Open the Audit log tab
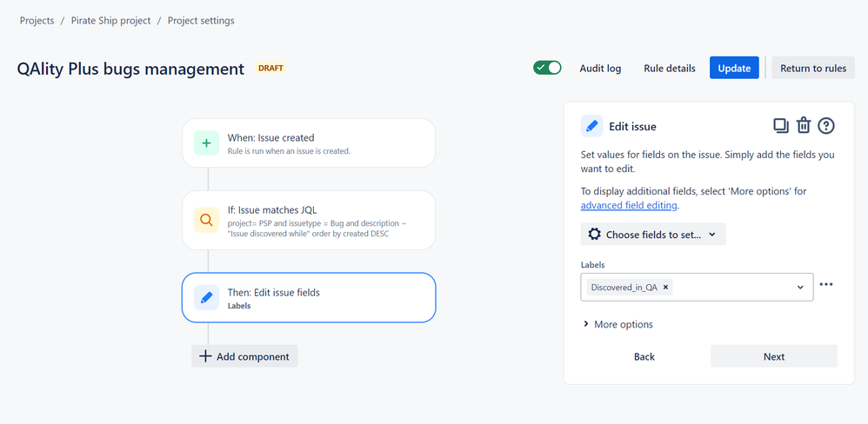This screenshot has height=424, width=868. [600, 69]
